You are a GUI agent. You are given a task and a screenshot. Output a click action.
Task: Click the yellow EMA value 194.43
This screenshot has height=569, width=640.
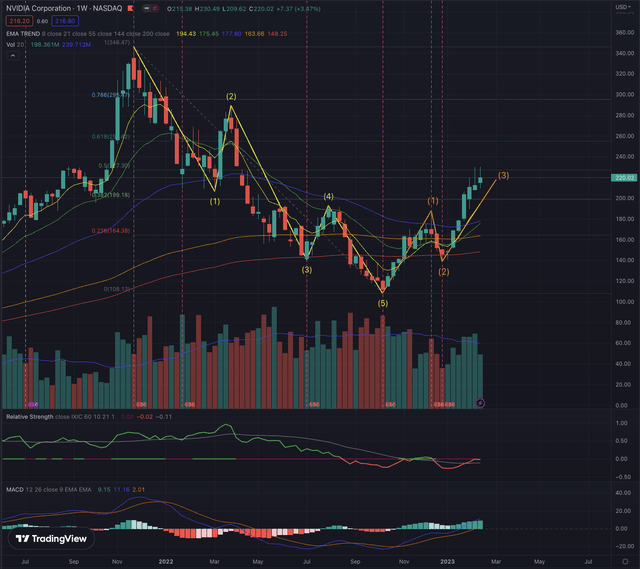point(186,33)
